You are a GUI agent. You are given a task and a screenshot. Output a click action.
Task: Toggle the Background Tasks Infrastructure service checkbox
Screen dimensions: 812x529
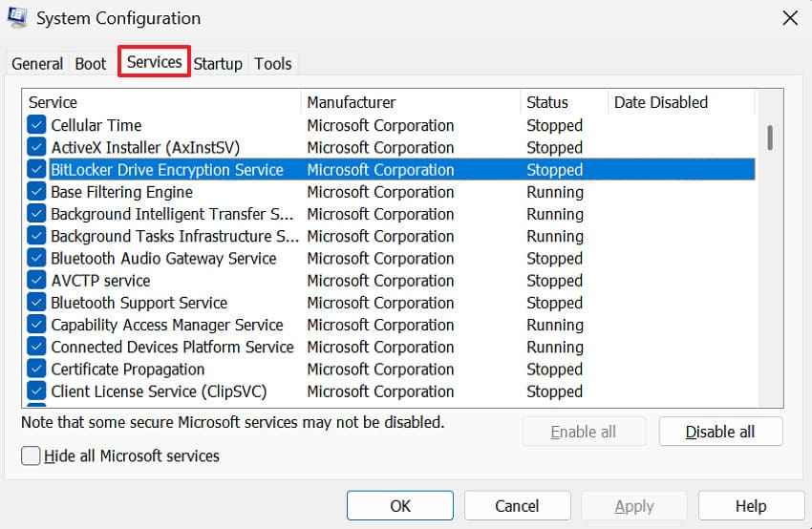tap(36, 236)
